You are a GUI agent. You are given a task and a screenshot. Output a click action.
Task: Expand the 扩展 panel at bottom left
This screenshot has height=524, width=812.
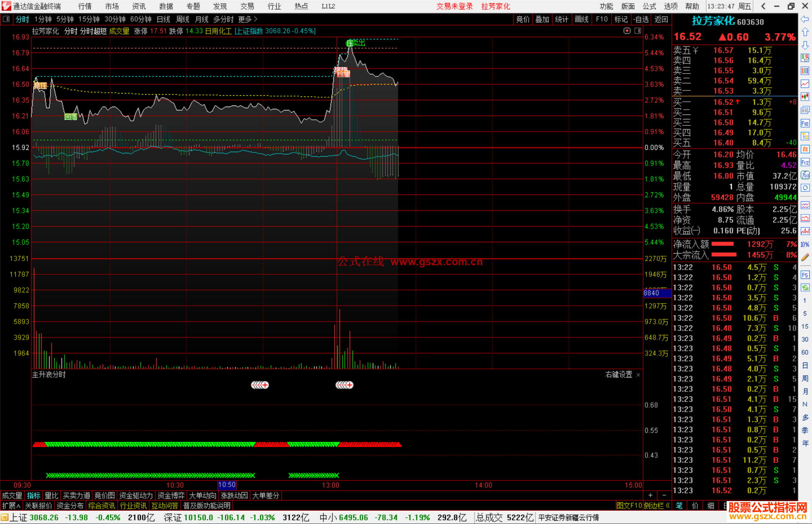11,506
